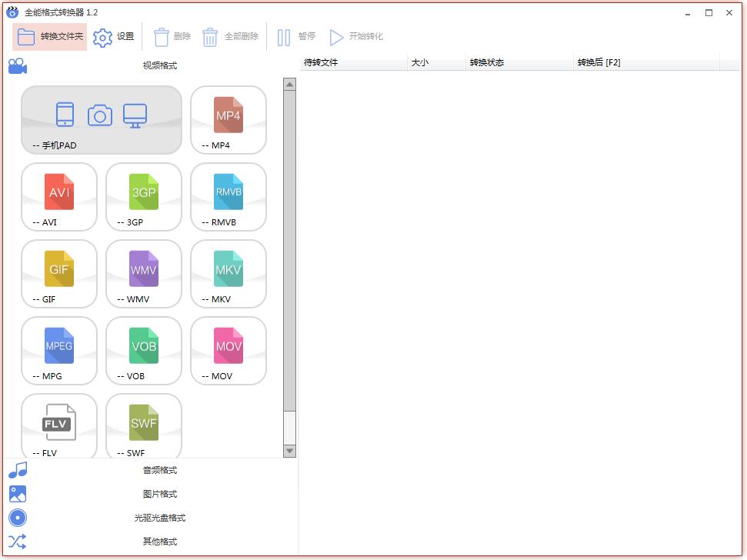747x560 pixels.
Task: Pick the 3GP format icon
Action: [x=144, y=196]
